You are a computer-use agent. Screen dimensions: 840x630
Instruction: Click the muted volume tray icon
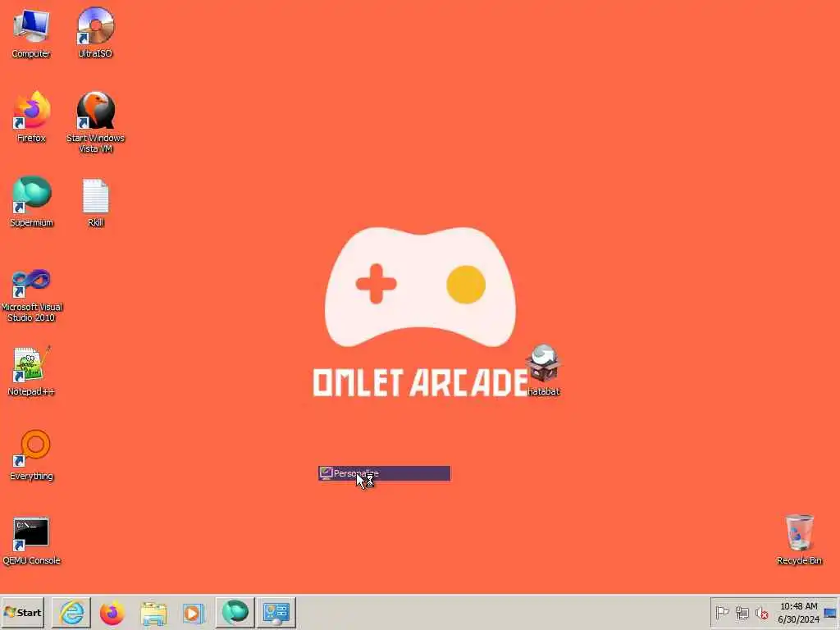tap(761, 612)
